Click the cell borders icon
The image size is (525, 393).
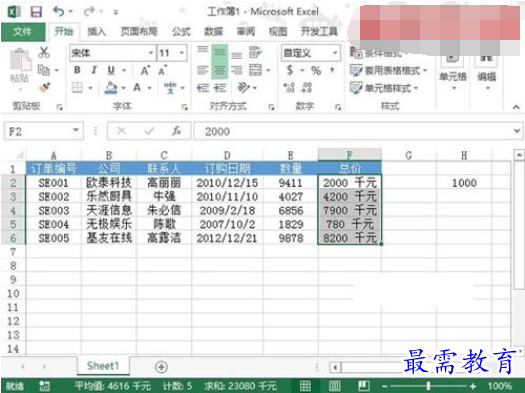pos(77,88)
